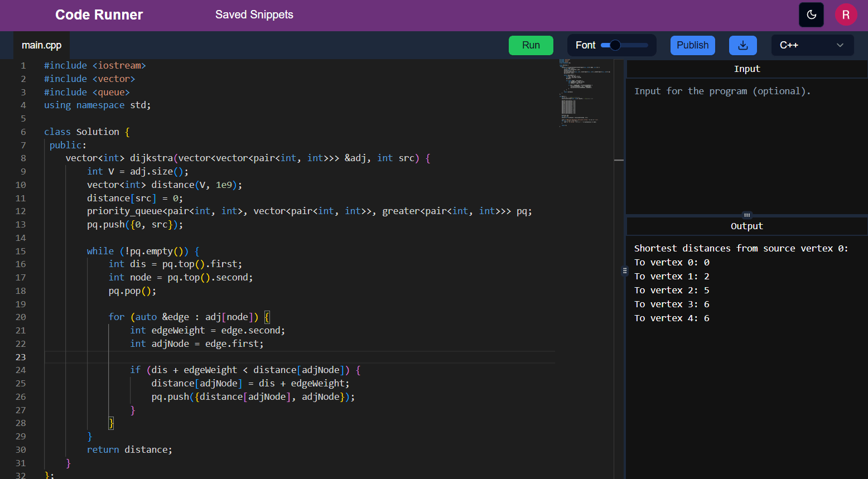Click the editor vertical scrollbar marker
Image resolution: width=868 pixels, height=479 pixels.
tap(619, 160)
